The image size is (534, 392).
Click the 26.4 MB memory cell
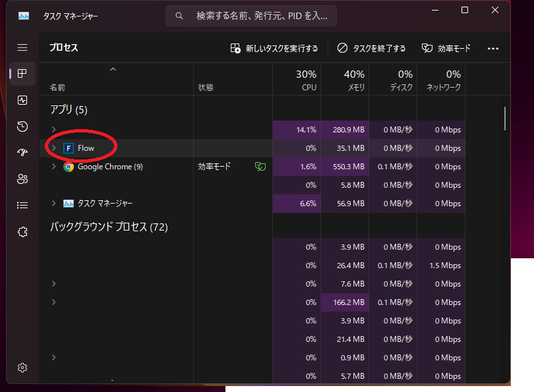click(345, 266)
